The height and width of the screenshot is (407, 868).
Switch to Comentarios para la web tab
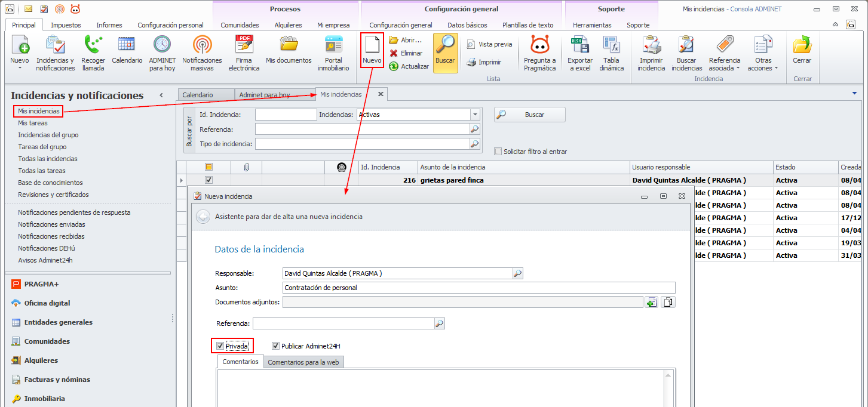click(x=303, y=362)
